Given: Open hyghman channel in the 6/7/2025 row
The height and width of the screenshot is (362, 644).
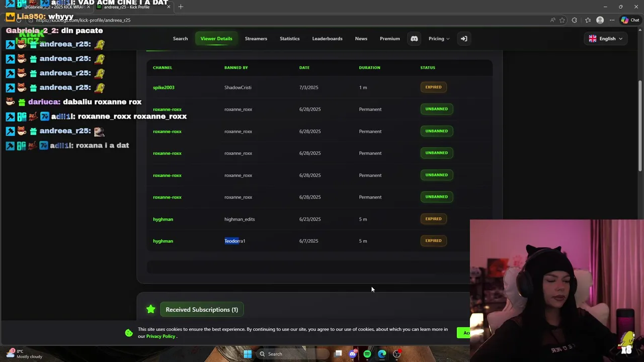Looking at the screenshot, I should point(163,241).
